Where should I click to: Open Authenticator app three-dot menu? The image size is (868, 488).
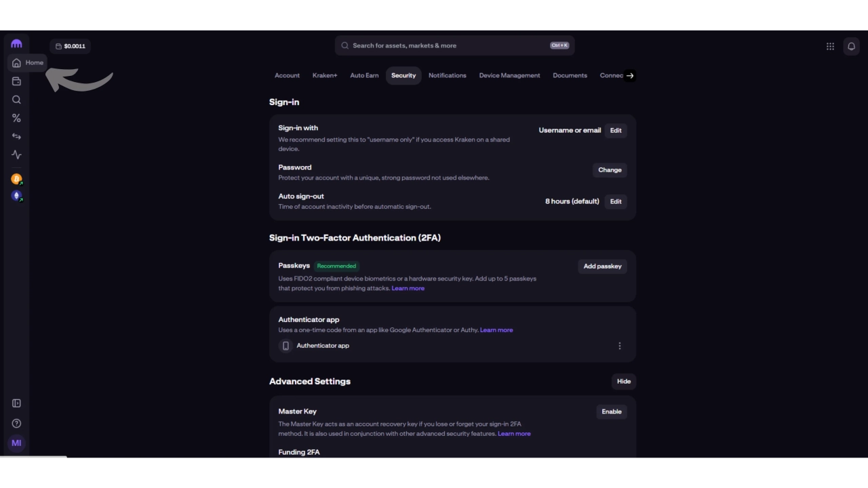click(619, 346)
